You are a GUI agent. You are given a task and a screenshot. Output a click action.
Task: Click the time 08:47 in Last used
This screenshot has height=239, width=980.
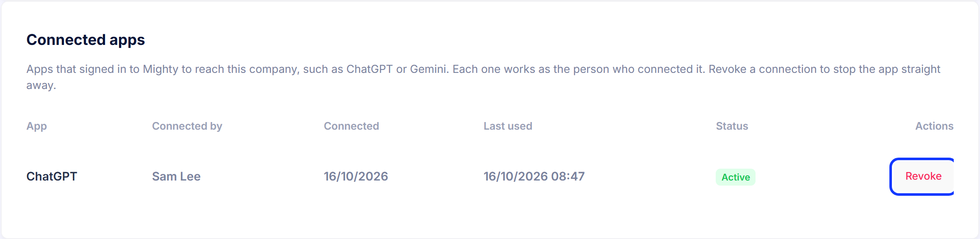[x=568, y=176]
